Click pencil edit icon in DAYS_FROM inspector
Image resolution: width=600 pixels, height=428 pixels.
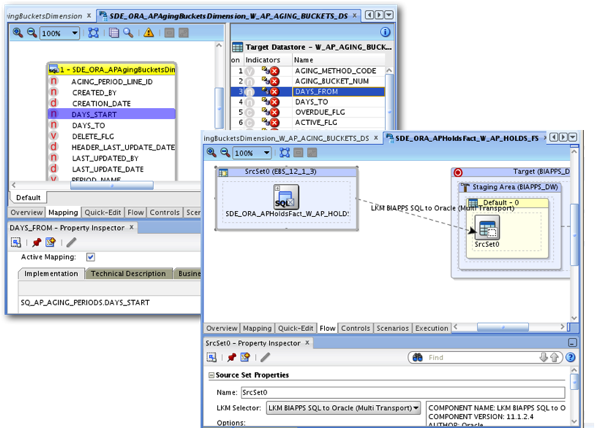tap(71, 242)
